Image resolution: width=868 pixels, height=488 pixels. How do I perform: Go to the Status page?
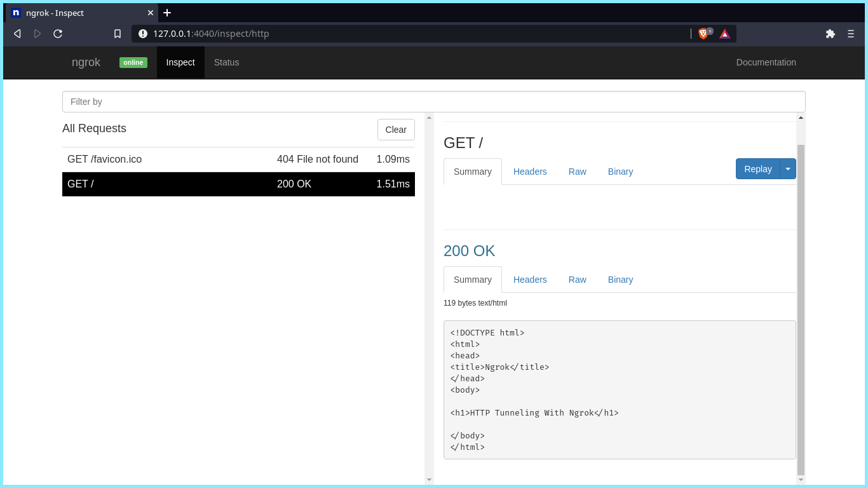(x=227, y=62)
